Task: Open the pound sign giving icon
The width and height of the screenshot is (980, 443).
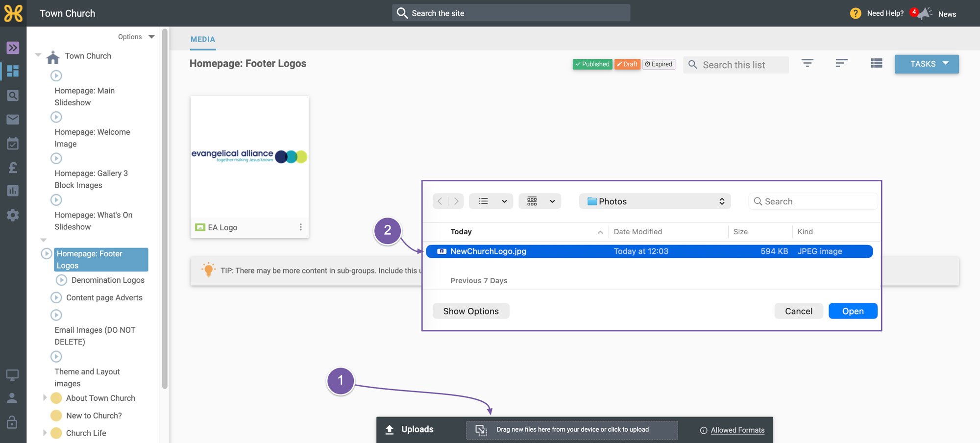Action: click(13, 167)
